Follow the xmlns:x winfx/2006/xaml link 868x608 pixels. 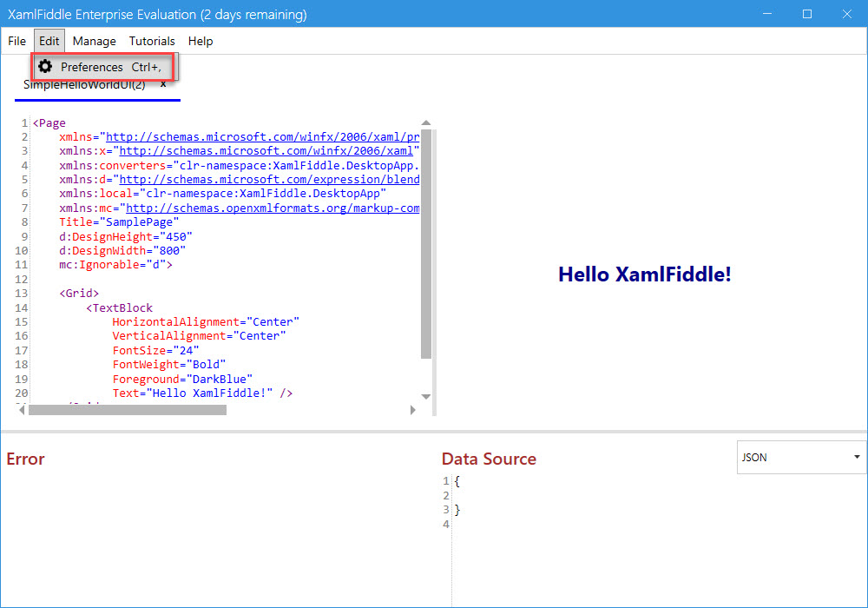pyautogui.click(x=266, y=150)
